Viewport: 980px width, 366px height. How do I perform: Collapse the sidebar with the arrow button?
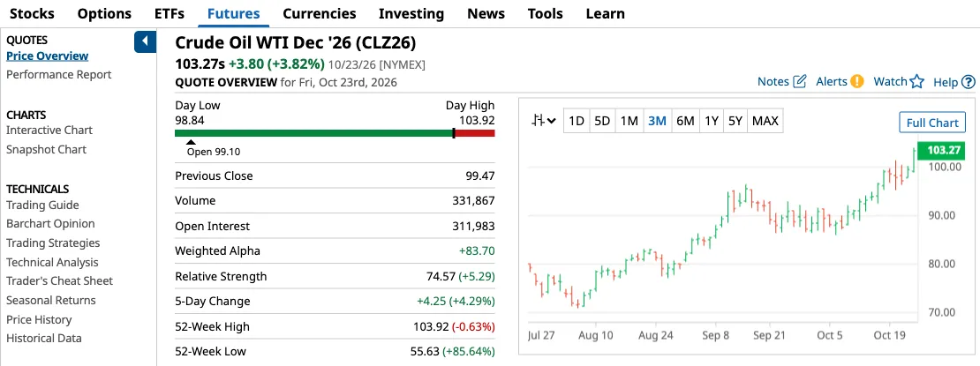click(145, 41)
